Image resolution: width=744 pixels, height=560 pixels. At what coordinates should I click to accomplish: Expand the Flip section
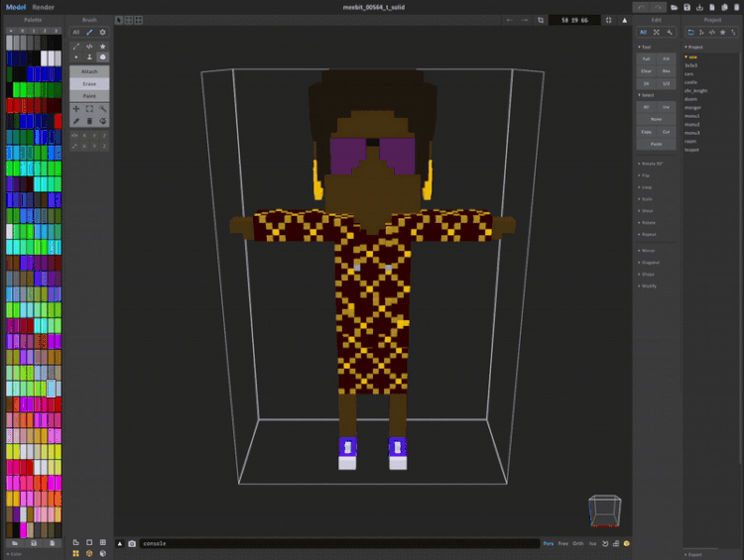coord(644,175)
